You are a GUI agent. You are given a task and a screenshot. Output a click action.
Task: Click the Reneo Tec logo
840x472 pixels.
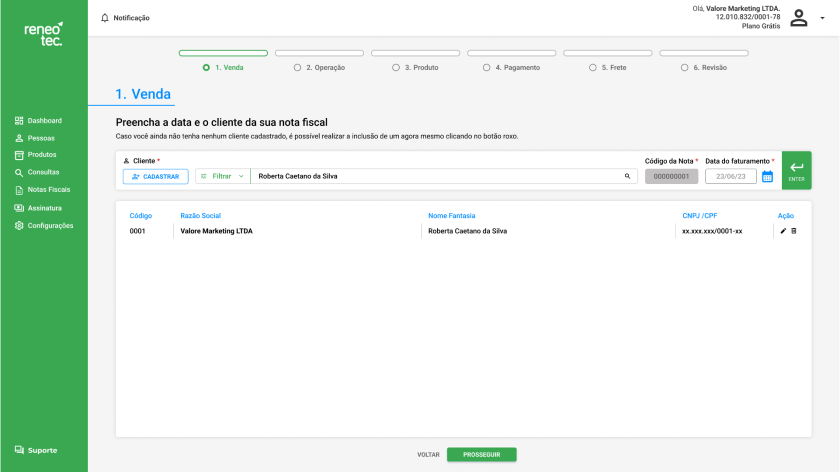tap(43, 34)
